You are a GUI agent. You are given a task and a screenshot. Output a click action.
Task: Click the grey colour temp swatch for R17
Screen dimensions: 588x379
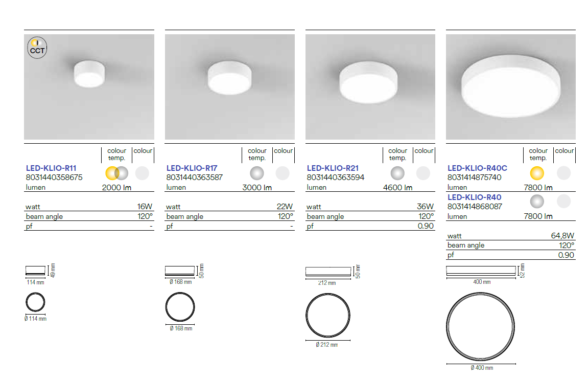click(257, 173)
